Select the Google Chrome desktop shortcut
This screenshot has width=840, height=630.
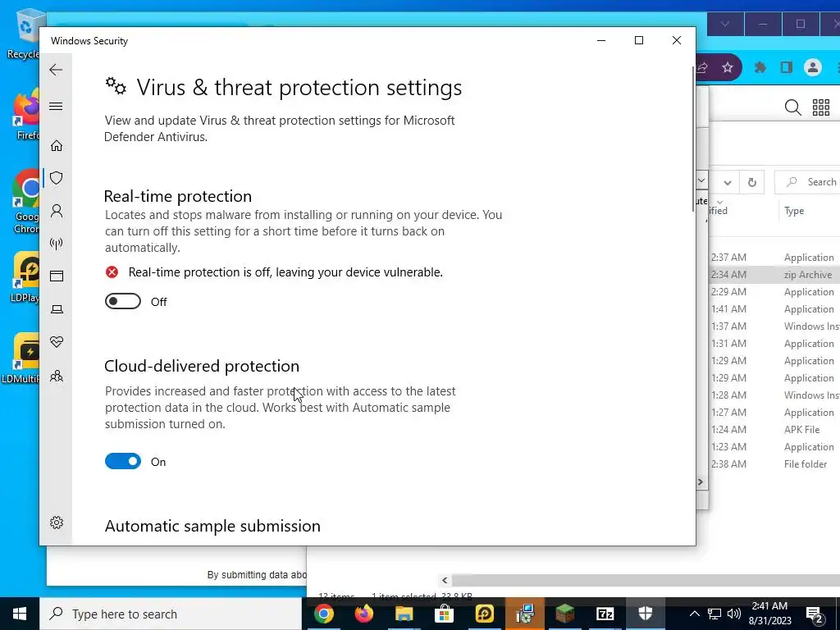25,202
